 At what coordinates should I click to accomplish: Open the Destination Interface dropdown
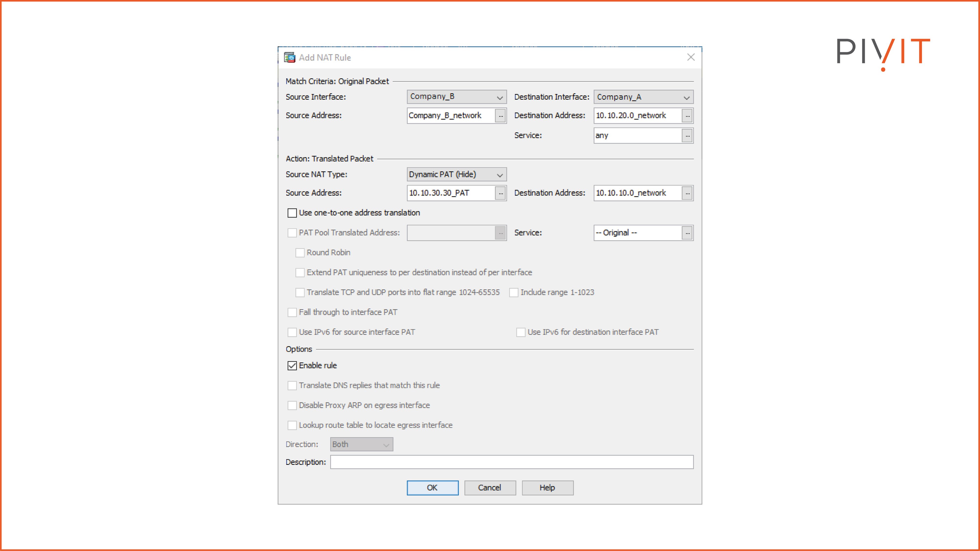tap(687, 97)
